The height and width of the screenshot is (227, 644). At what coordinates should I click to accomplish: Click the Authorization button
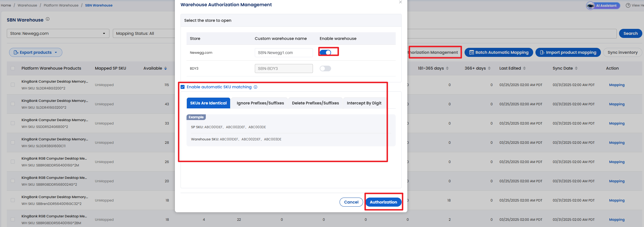tap(384, 202)
